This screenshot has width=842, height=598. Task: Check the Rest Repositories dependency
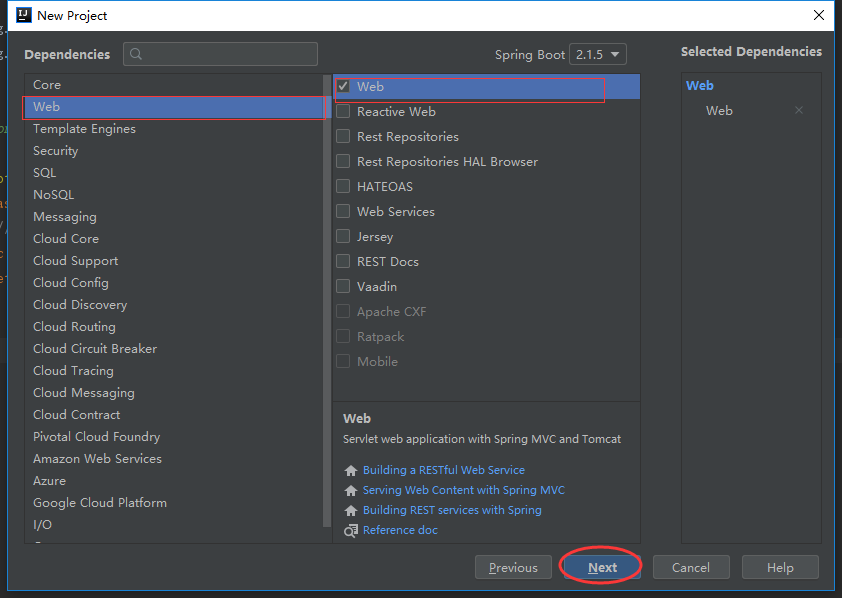click(x=344, y=137)
